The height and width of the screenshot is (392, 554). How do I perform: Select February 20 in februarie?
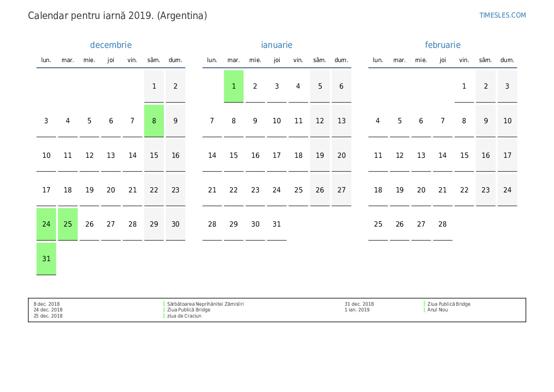(x=421, y=190)
